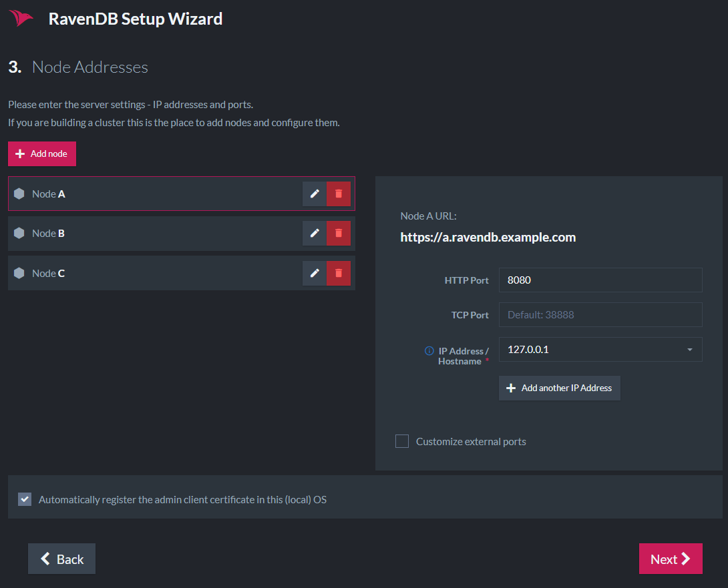Click the Node C hexagon icon
This screenshot has height=588, width=728.
(19, 273)
